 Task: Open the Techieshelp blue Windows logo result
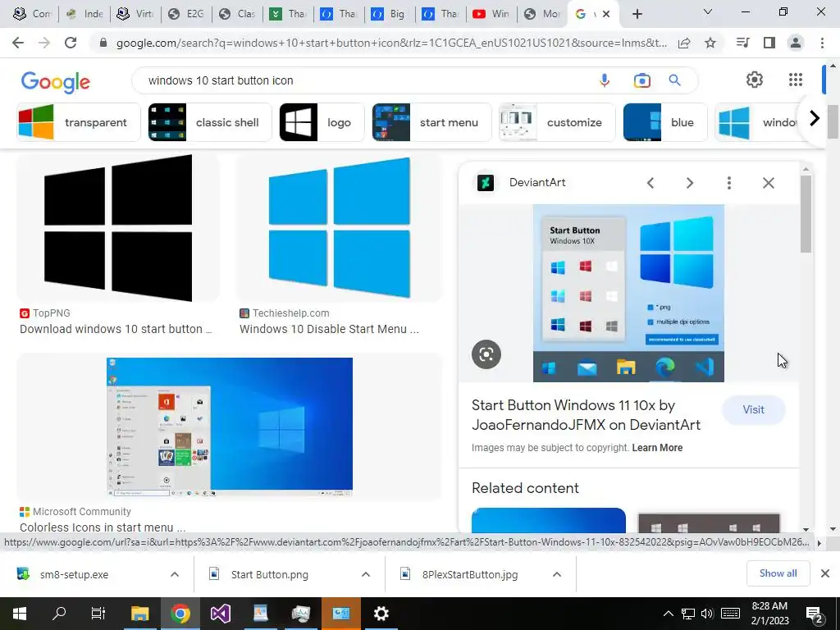pos(339,228)
